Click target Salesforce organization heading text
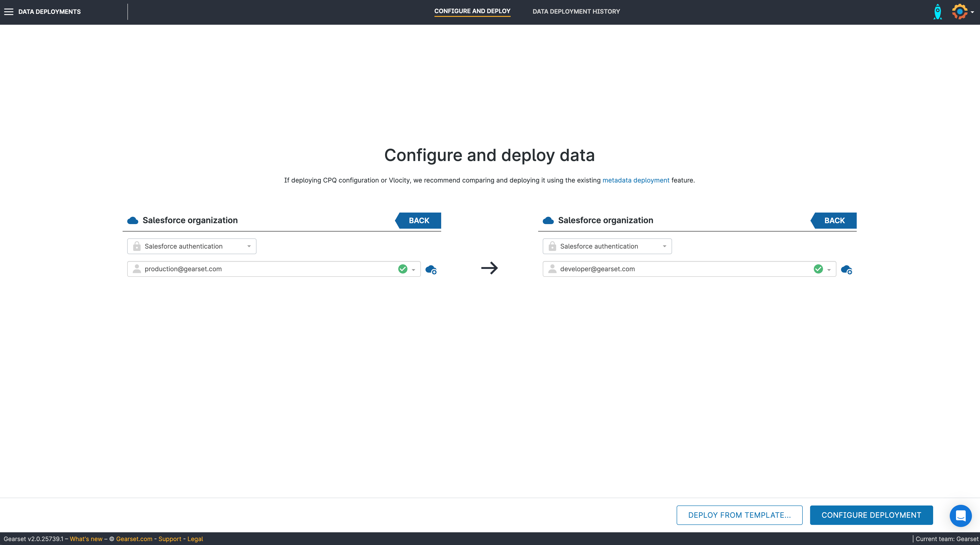This screenshot has width=980, height=545. click(605, 220)
